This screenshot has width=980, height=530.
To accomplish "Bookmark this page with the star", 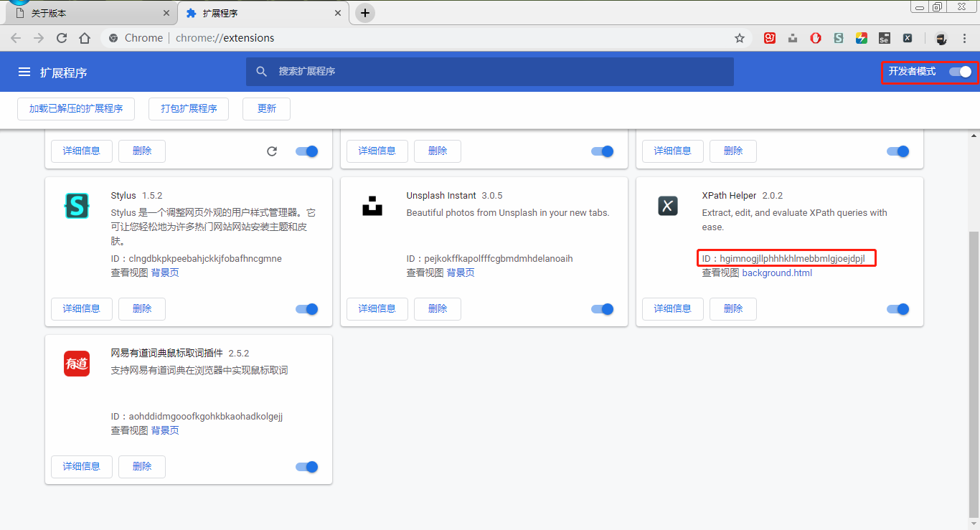I will [740, 38].
